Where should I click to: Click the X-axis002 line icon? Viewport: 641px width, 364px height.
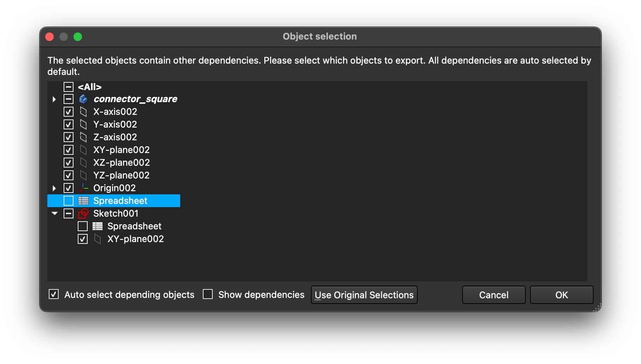(x=83, y=112)
